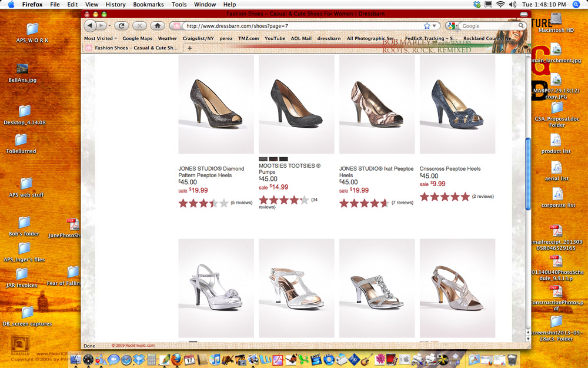Select DB_screen captures desktop folder

[x=28, y=317]
